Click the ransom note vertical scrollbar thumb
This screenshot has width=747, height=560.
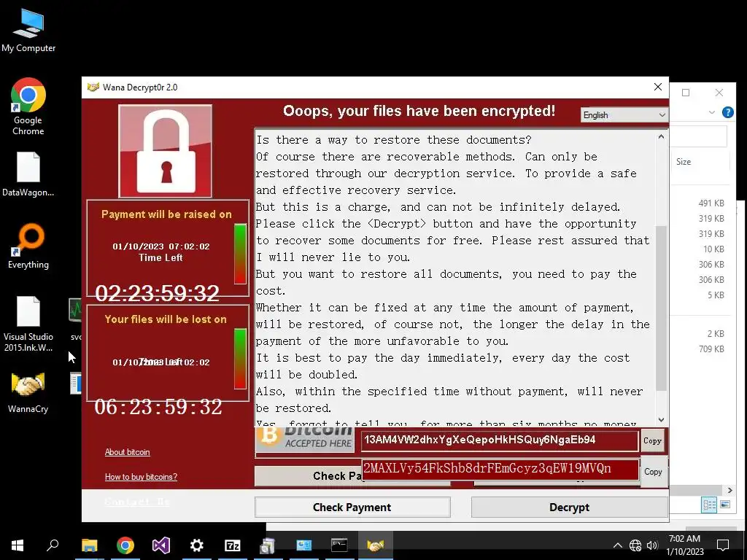[661, 308]
